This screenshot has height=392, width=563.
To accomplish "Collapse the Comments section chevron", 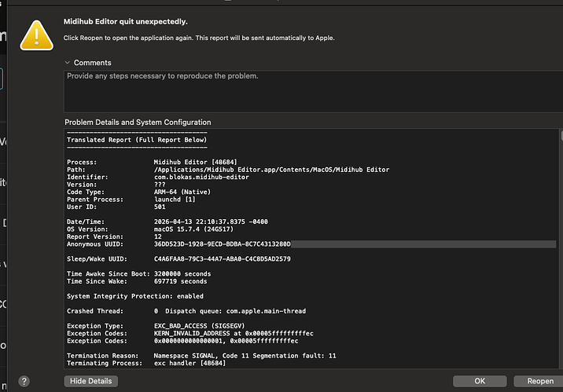I will point(67,63).
